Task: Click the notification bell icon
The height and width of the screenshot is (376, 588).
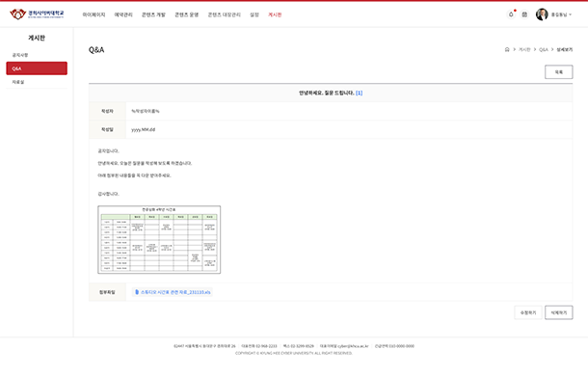Action: pos(511,14)
